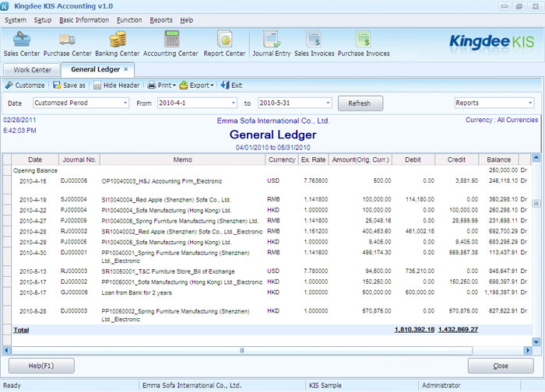Viewport: 545px width, 392px height.
Task: Click the vertical scrollbar down arrow
Action: tap(536, 341)
